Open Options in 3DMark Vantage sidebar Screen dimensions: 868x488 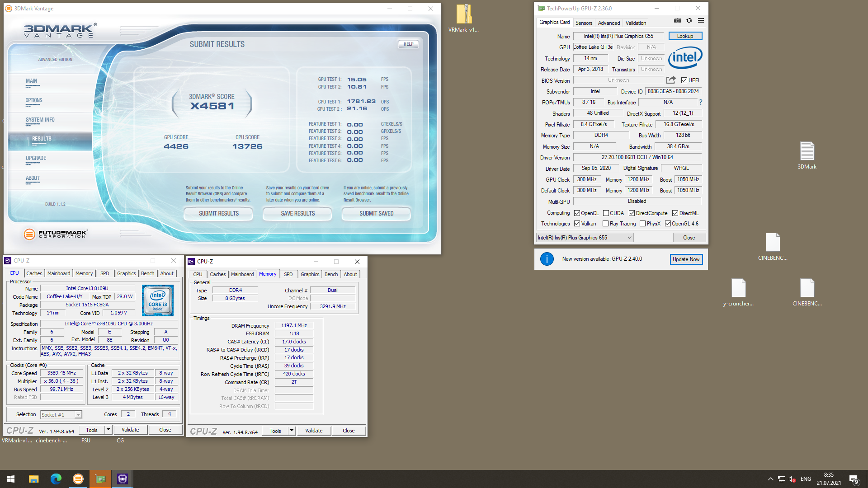click(x=34, y=101)
